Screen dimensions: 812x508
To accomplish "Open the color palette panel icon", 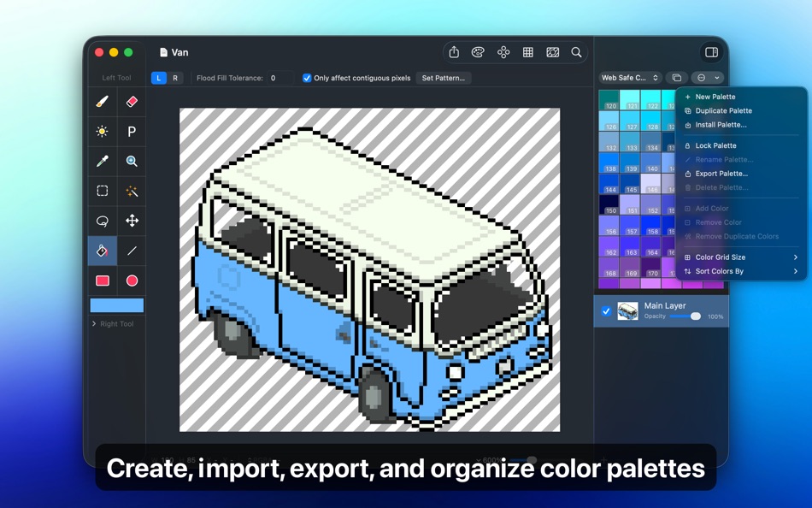I will point(479,51).
